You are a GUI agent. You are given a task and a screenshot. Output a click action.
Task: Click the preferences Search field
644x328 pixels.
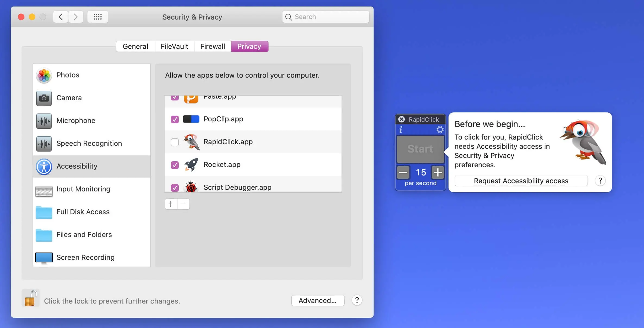pyautogui.click(x=326, y=17)
